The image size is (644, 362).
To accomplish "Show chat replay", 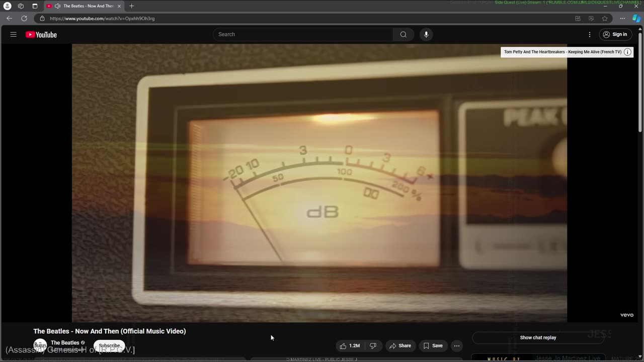I will pyautogui.click(x=538, y=338).
